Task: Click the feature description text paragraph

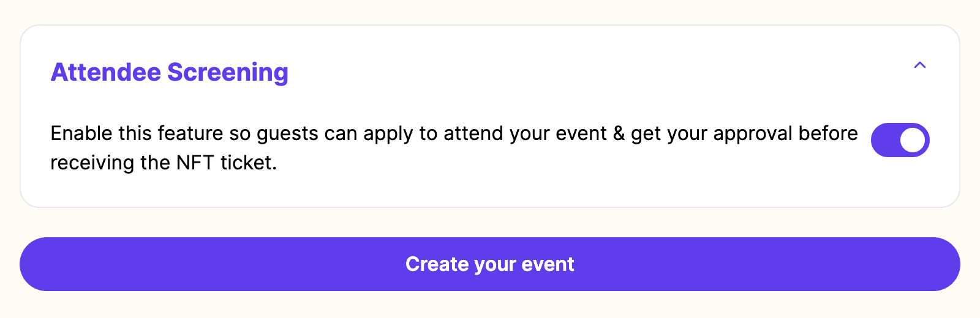Action: point(454,148)
